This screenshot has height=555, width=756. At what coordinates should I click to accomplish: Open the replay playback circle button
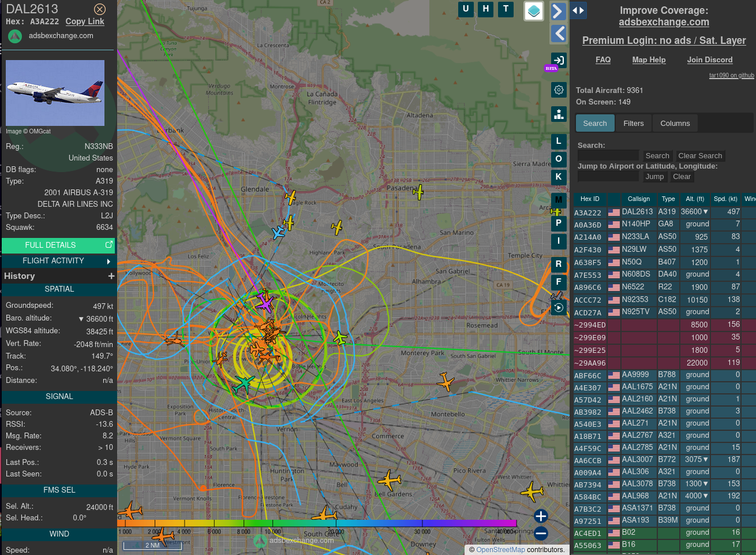pyautogui.click(x=558, y=308)
